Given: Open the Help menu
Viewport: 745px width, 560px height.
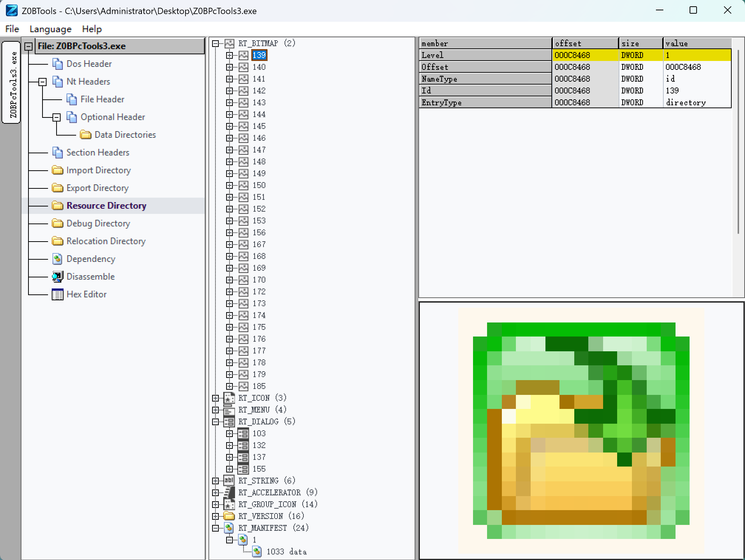Looking at the screenshot, I should 92,29.
